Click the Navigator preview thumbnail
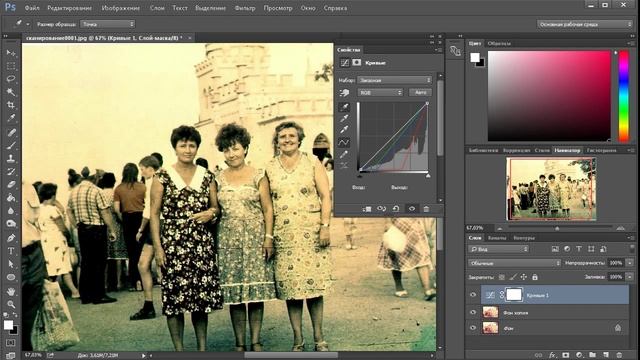Screen dimensions: 640x360 [x=551, y=189]
